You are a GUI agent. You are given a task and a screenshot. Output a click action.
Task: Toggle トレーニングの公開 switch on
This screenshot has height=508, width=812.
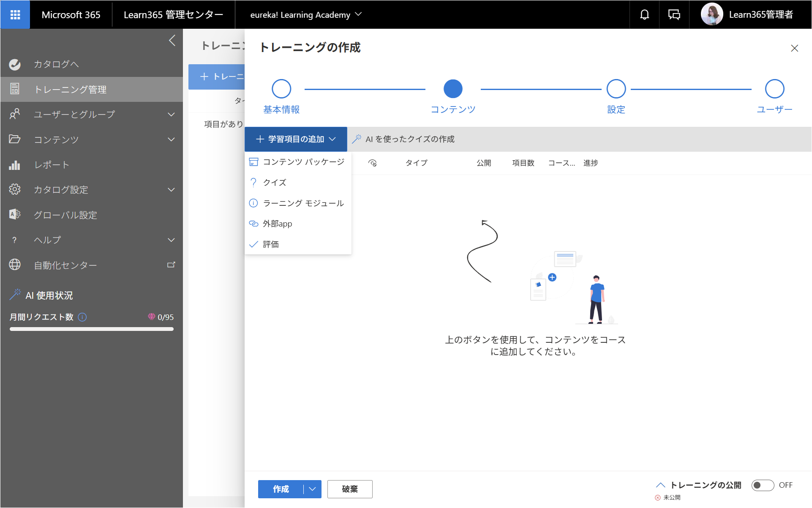point(763,485)
